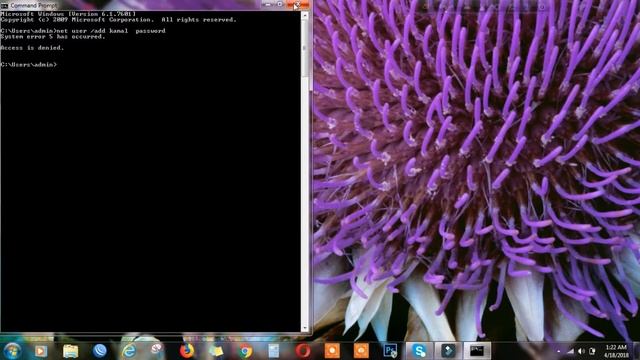
Task: Launch Google Chrome from the taskbar
Action: (x=245, y=351)
